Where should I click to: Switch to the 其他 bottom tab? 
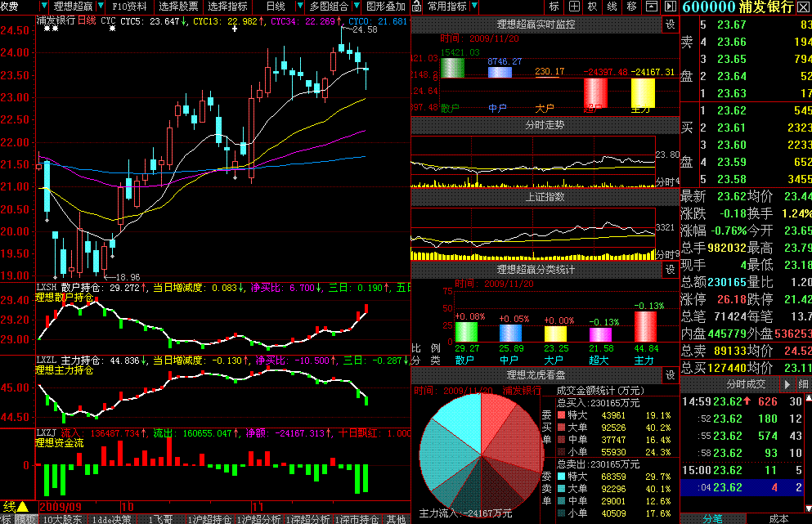tap(396, 519)
